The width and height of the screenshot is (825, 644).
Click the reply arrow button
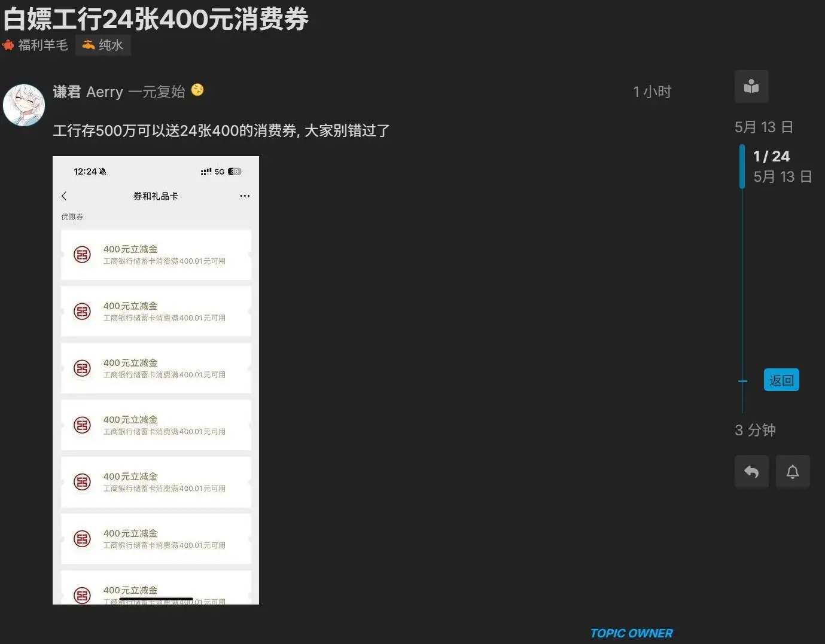click(751, 472)
